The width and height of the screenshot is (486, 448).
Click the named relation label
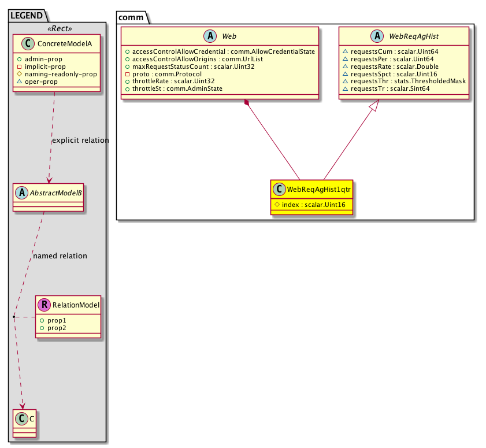pyautogui.click(x=60, y=256)
